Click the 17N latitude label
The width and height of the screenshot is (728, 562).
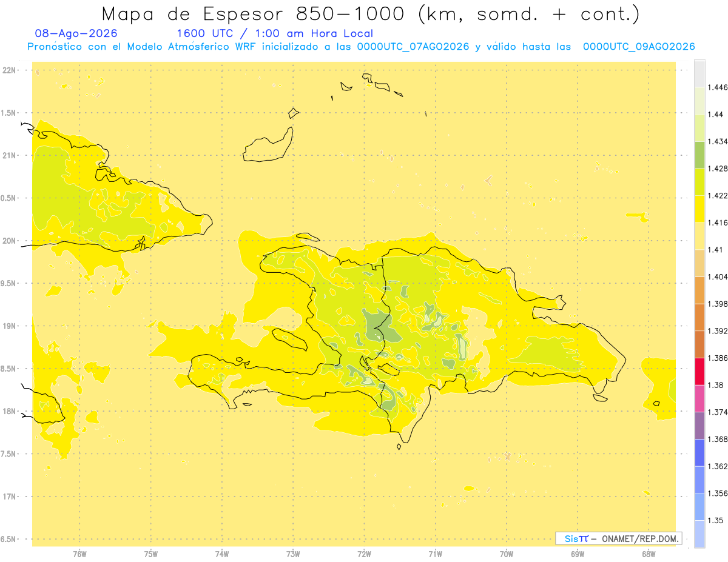(x=8, y=497)
